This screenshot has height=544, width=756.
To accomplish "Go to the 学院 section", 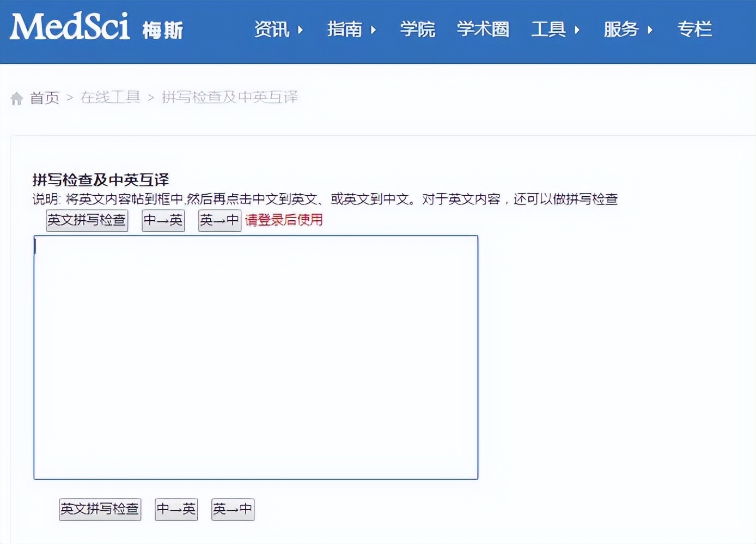I will 418,29.
